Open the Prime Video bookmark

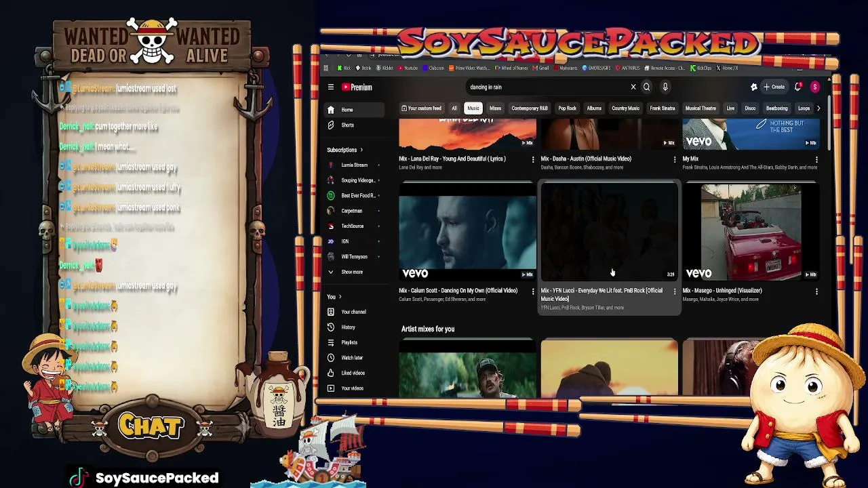469,68
